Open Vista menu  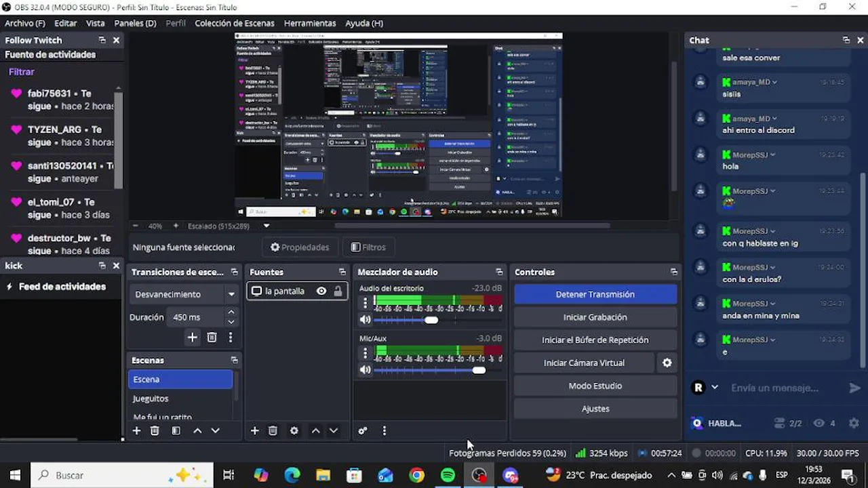tap(96, 23)
